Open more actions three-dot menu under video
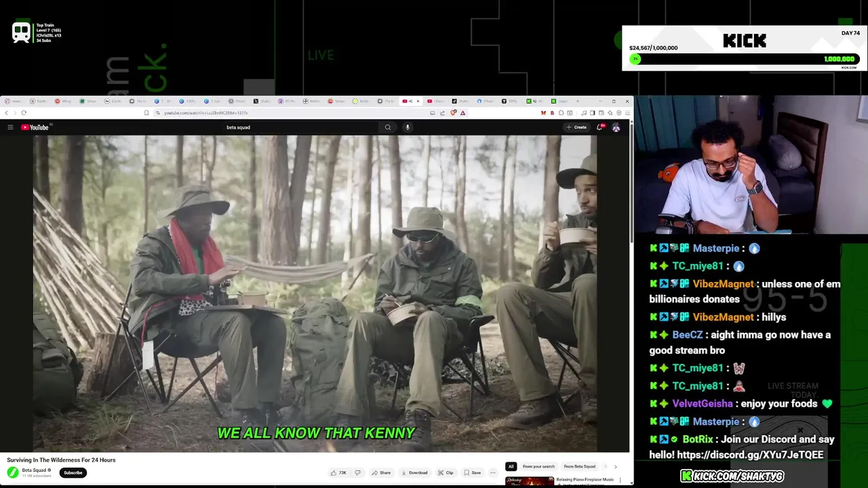This screenshot has width=868, height=488. (493, 472)
